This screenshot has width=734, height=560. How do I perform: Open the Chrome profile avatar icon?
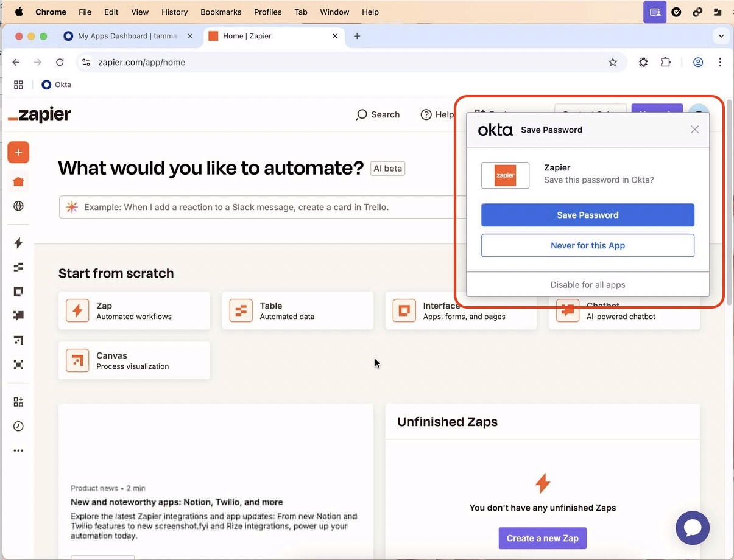698,62
